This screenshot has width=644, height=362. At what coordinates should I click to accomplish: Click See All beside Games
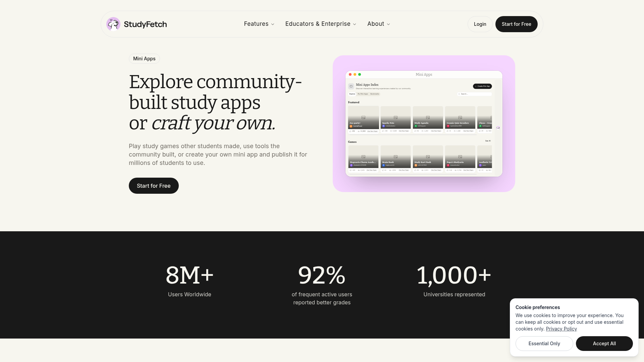pyautogui.click(x=488, y=141)
